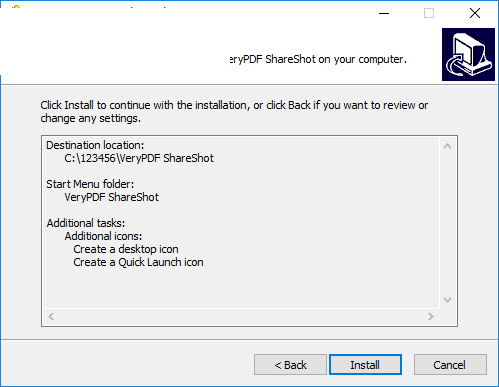Select the Create a Quick Launch icon line
The height and width of the screenshot is (387, 499).
click(x=138, y=262)
